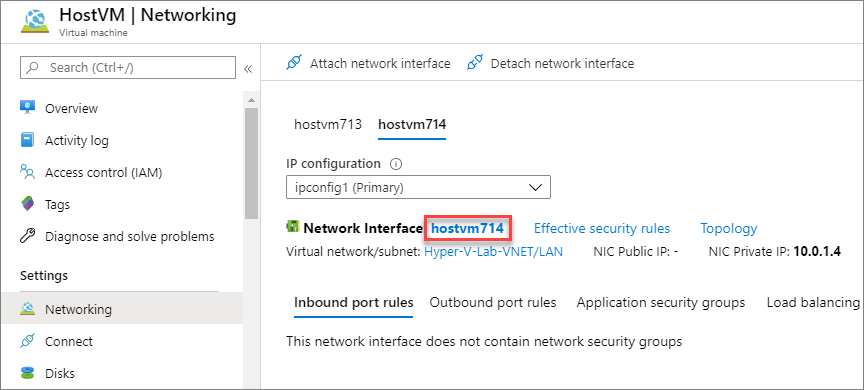Screen dimensions: 864x390
Task: Switch to Outbound port rules tab
Action: point(493,302)
